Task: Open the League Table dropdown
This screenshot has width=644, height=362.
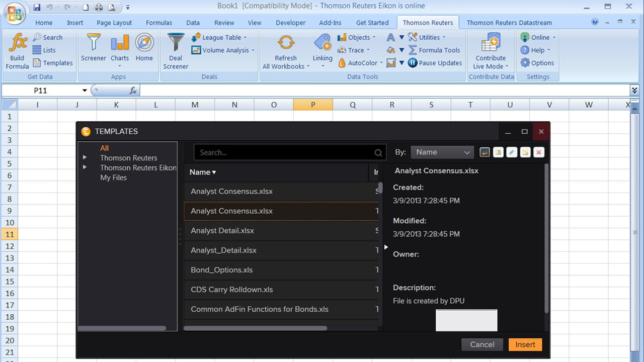Action: (x=219, y=37)
